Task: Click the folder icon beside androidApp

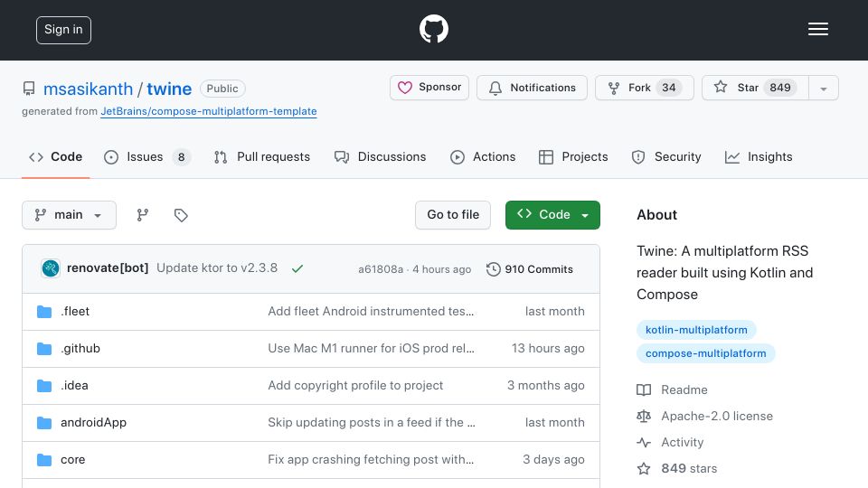Action: click(44, 423)
